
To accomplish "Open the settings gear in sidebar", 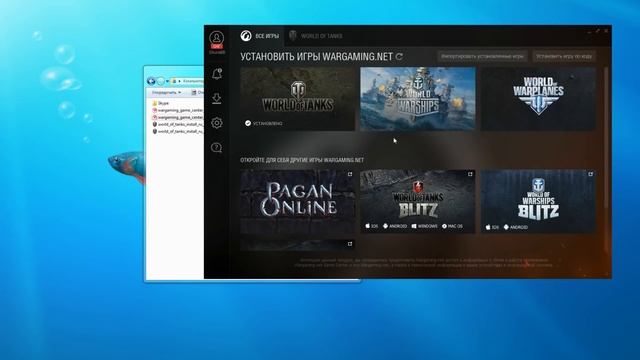I will [x=217, y=123].
